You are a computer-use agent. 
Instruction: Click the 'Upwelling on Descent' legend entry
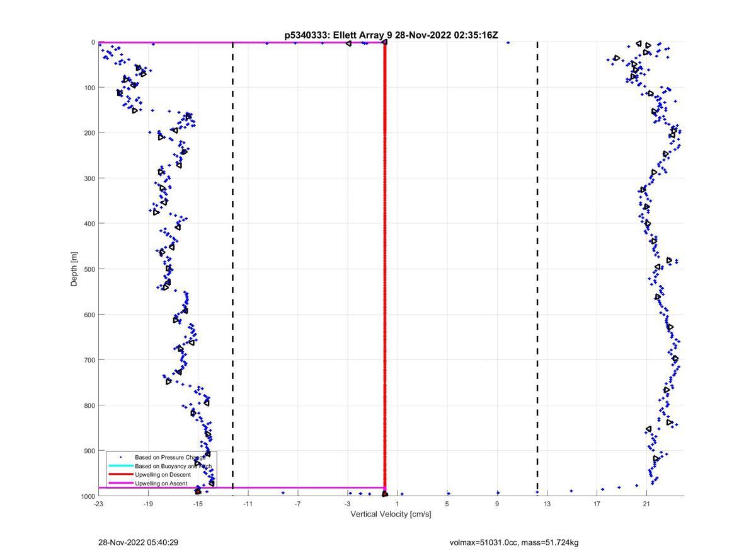(x=163, y=475)
